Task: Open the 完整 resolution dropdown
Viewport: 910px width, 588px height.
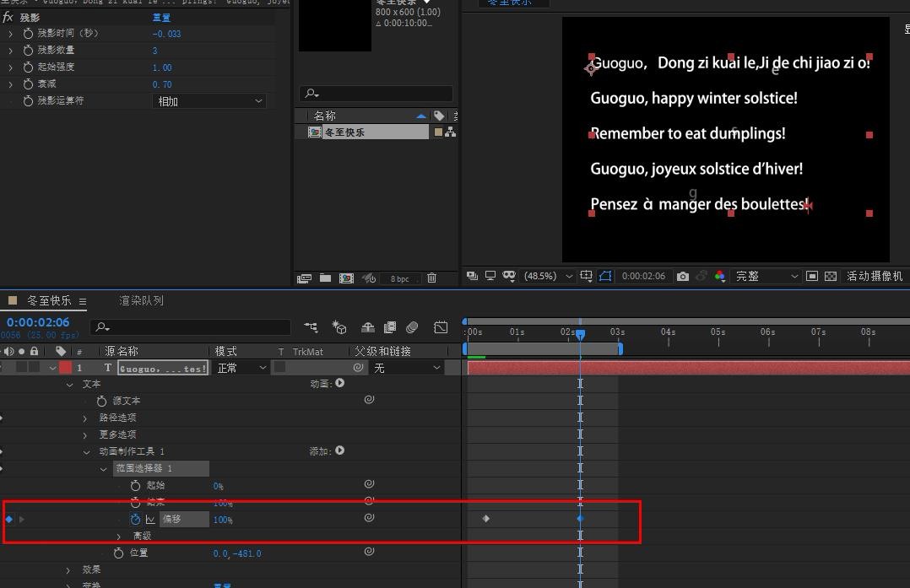Action: tap(766, 276)
